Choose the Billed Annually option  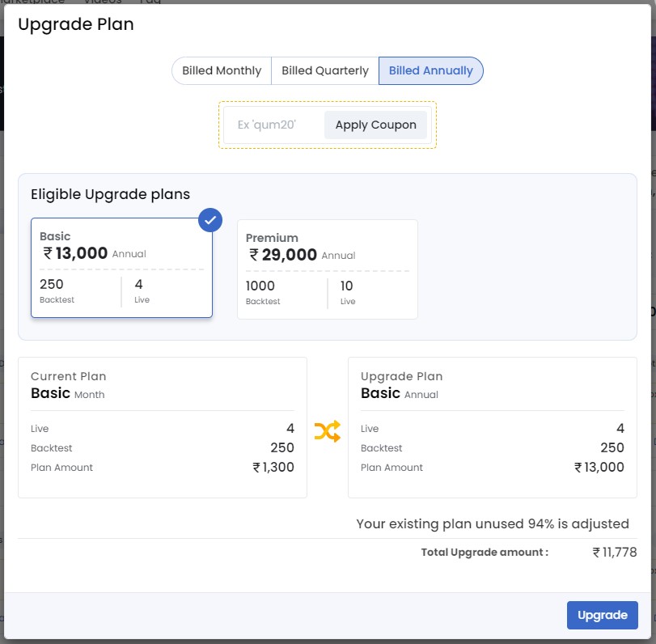tap(430, 70)
